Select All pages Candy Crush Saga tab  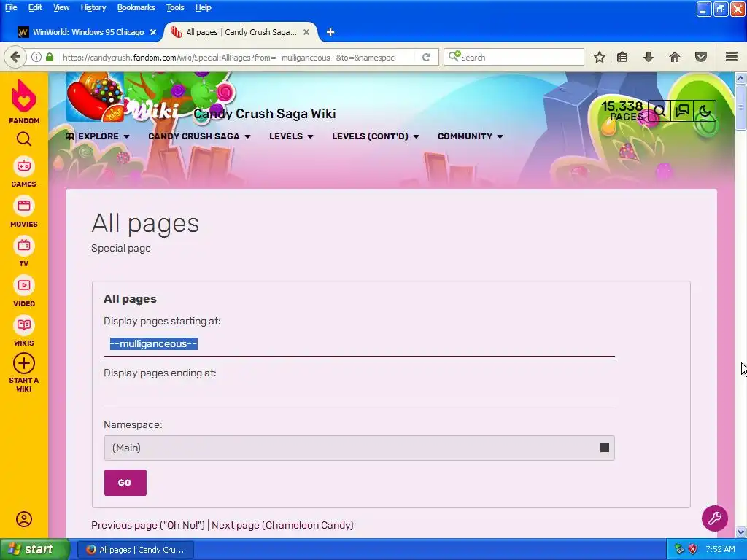(241, 32)
